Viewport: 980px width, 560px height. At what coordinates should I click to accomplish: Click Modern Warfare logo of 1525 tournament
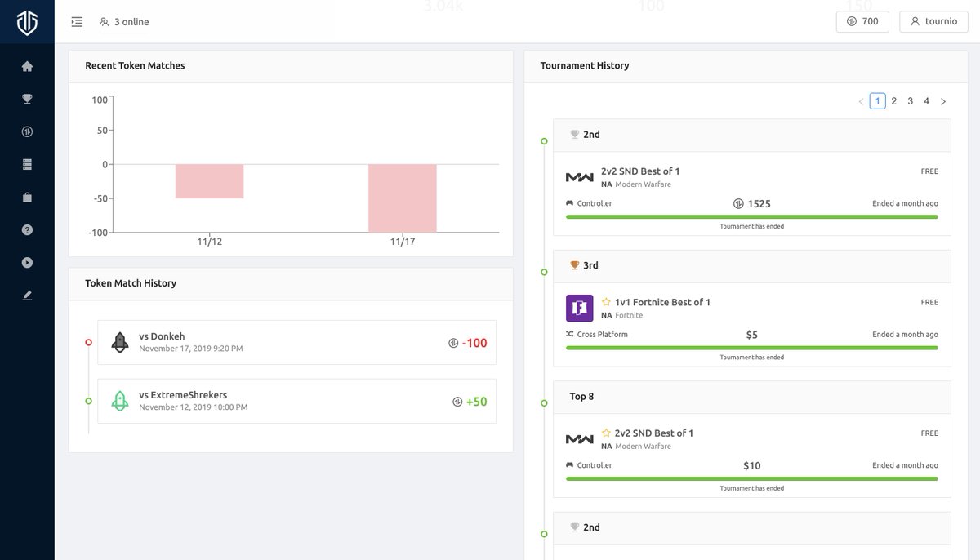pyautogui.click(x=580, y=177)
